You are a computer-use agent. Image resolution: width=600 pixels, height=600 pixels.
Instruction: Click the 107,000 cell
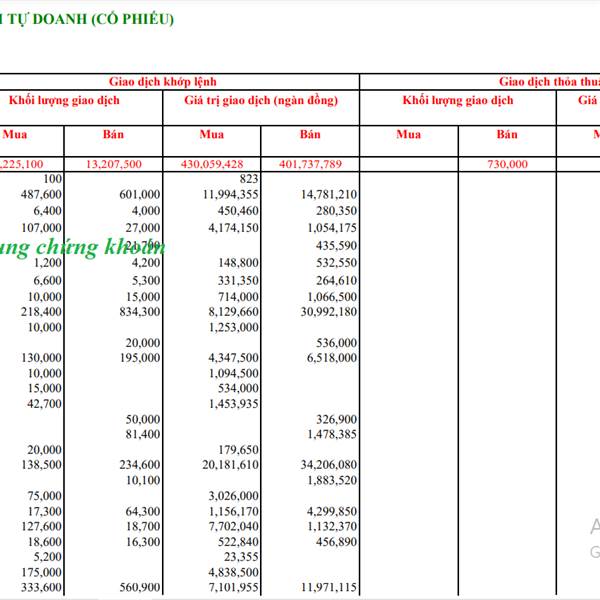pos(41,228)
